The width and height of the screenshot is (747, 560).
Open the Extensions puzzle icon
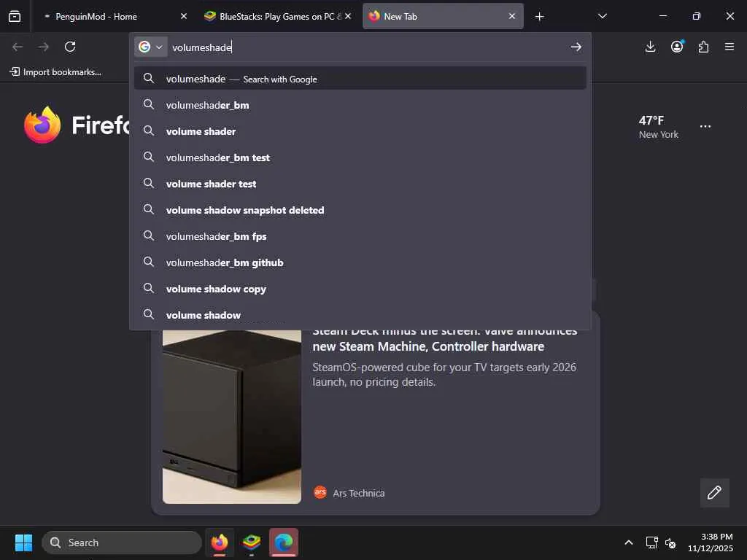tap(703, 47)
